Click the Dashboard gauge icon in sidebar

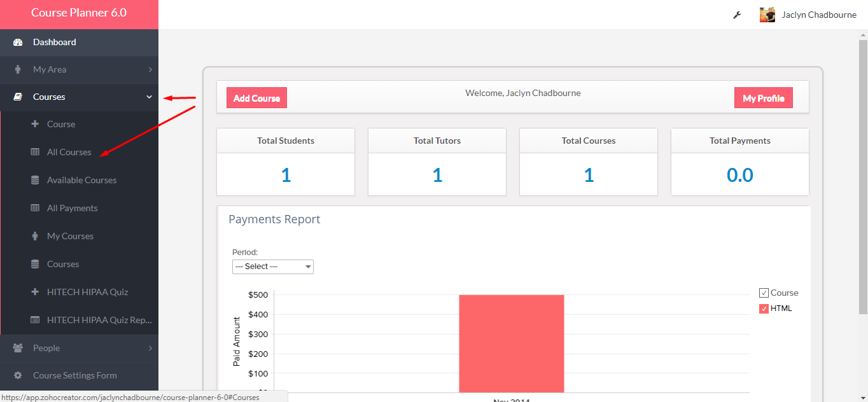coord(18,42)
